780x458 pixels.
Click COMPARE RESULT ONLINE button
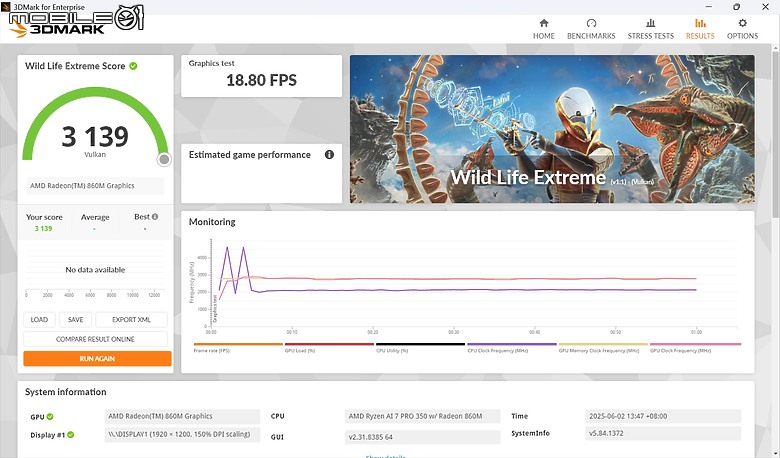(x=95, y=339)
